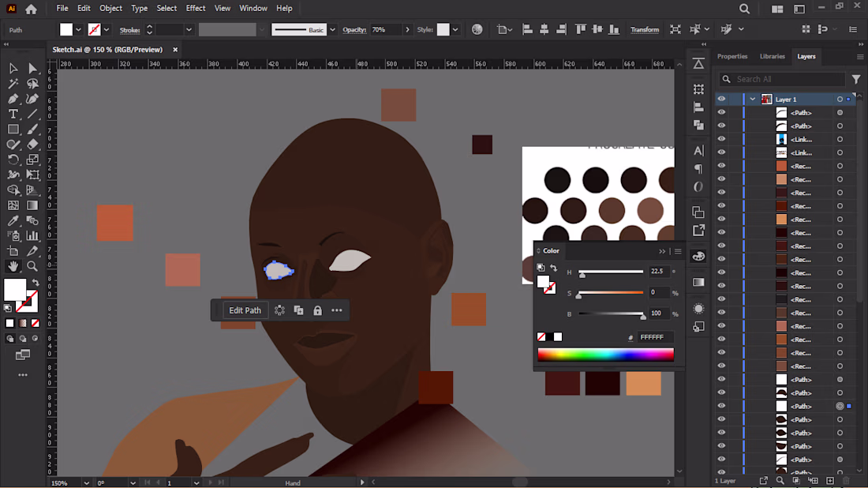
Task: Click the Home icon
Action: click(31, 9)
